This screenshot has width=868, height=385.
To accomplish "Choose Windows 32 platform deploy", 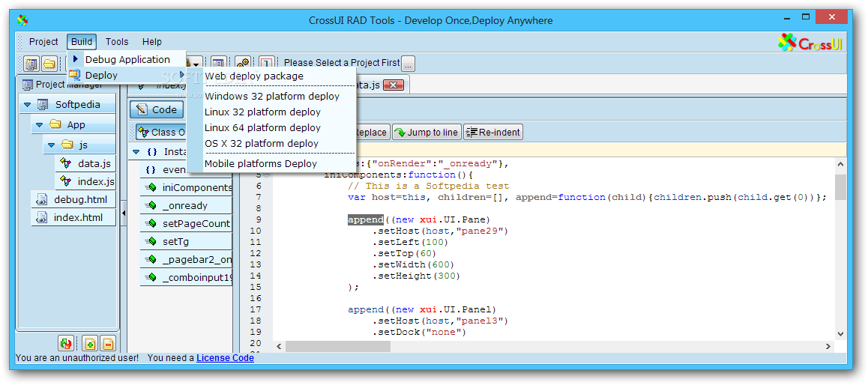I will tap(272, 96).
